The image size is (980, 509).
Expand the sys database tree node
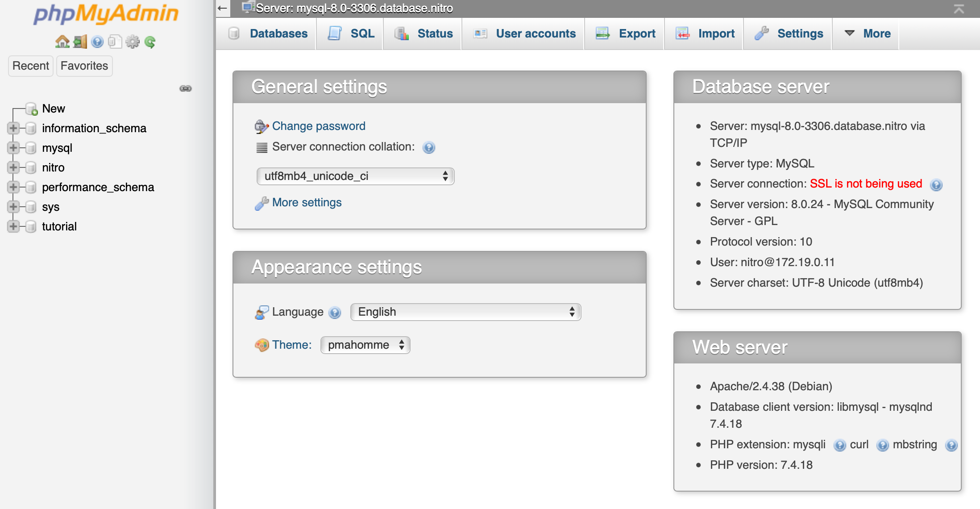[13, 207]
